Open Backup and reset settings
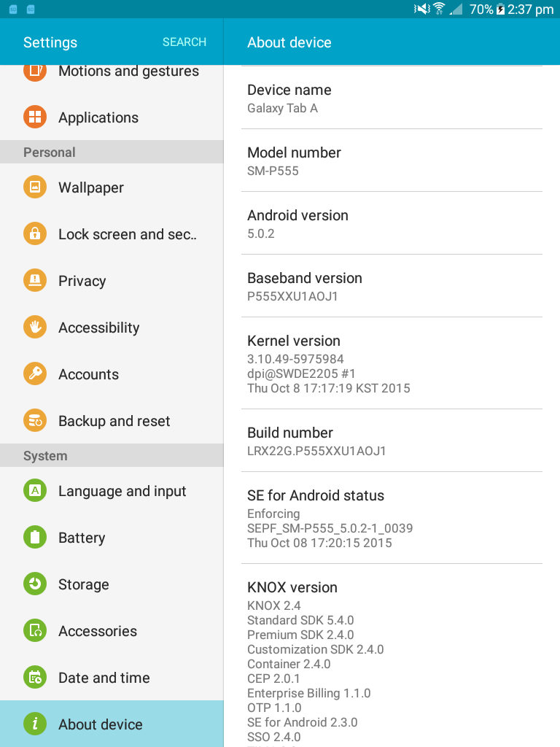560x747 pixels. (x=114, y=421)
